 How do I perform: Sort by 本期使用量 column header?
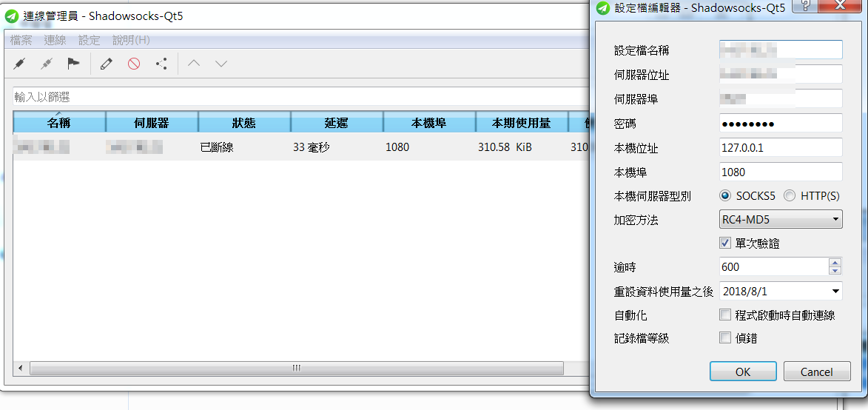coord(522,122)
